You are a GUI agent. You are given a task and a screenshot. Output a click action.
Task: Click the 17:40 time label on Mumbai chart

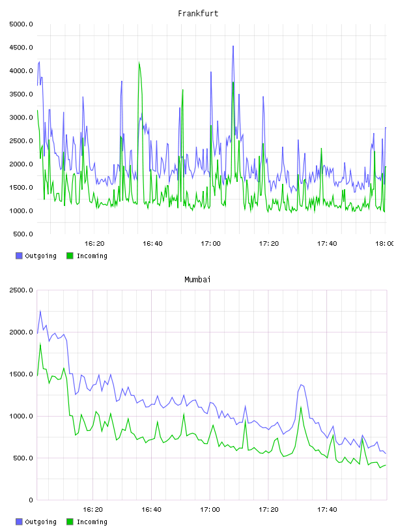coord(327,510)
